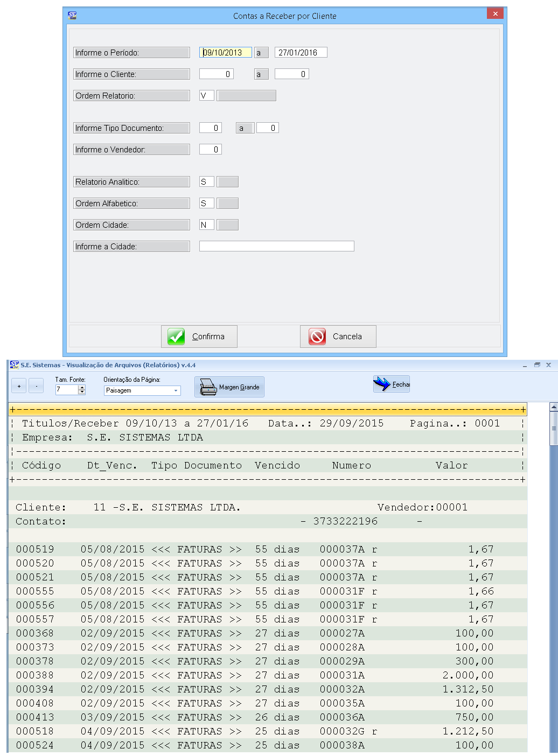Viewport: 558px width, 756px height.
Task: Click the red prohibition Cancela icon
Action: coord(317,337)
